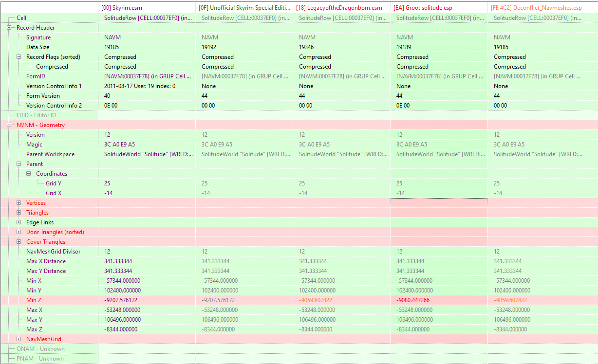
Task: Collapse the Parent node
Action: click(x=19, y=164)
